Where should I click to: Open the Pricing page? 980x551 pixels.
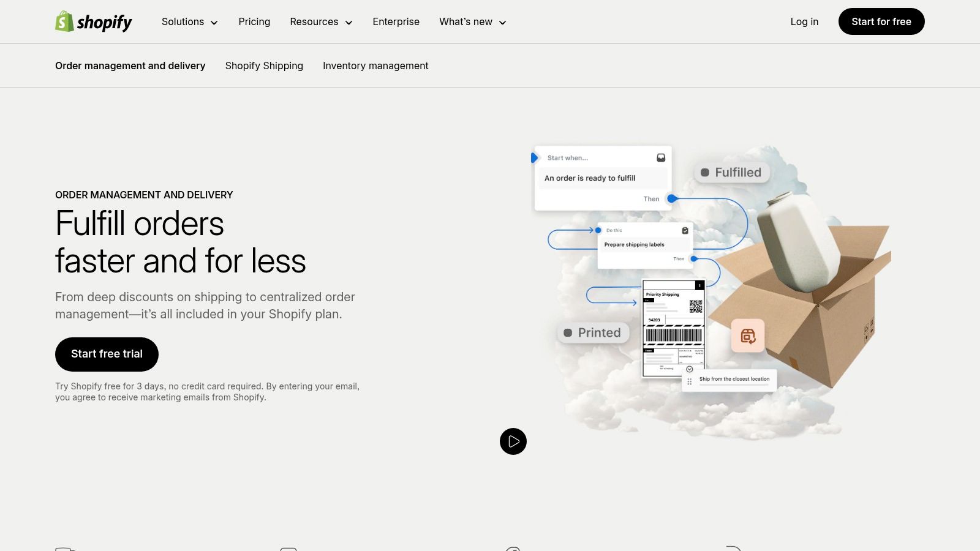pos(254,22)
